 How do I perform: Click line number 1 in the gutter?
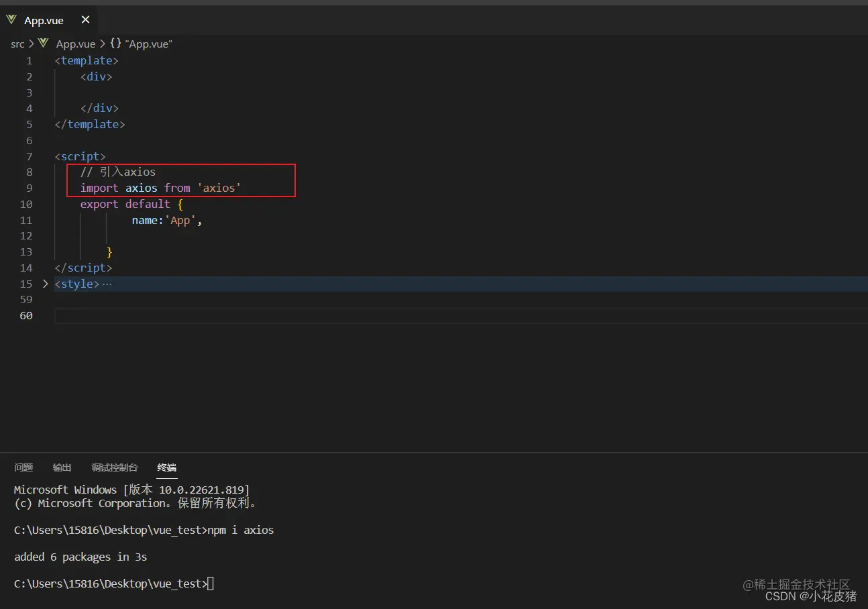pos(29,60)
